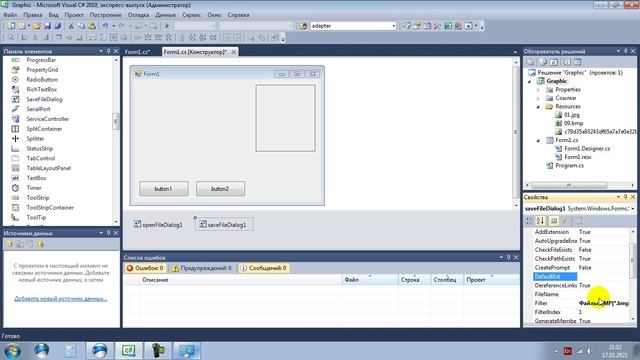Click Refresh icon in Solution Explorer toolbar
This screenshot has width=640, height=360.
click(x=554, y=62)
